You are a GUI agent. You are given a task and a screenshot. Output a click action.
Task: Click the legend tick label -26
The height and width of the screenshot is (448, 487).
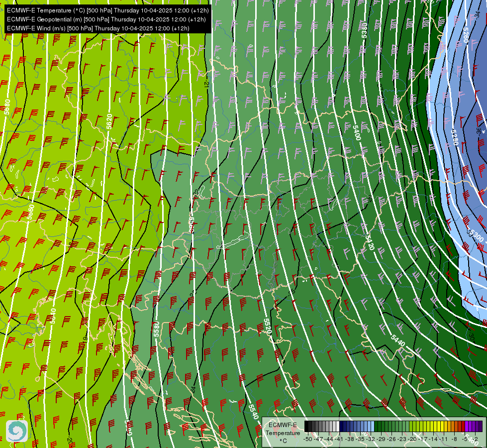click(391, 439)
